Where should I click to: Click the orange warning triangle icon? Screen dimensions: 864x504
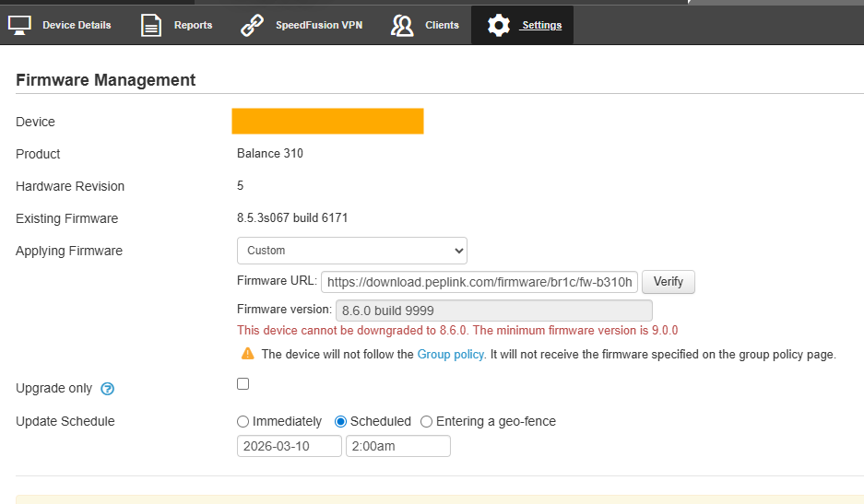point(247,354)
